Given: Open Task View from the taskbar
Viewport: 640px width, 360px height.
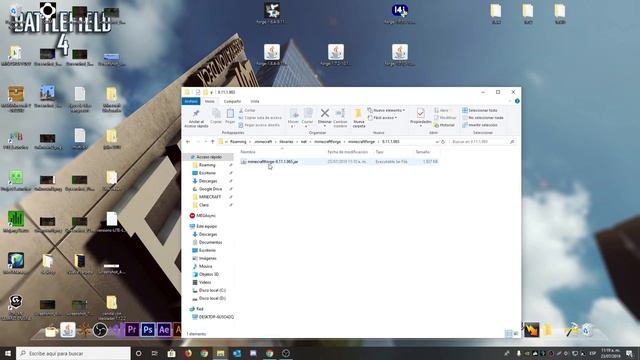Looking at the screenshot, I should 155,353.
